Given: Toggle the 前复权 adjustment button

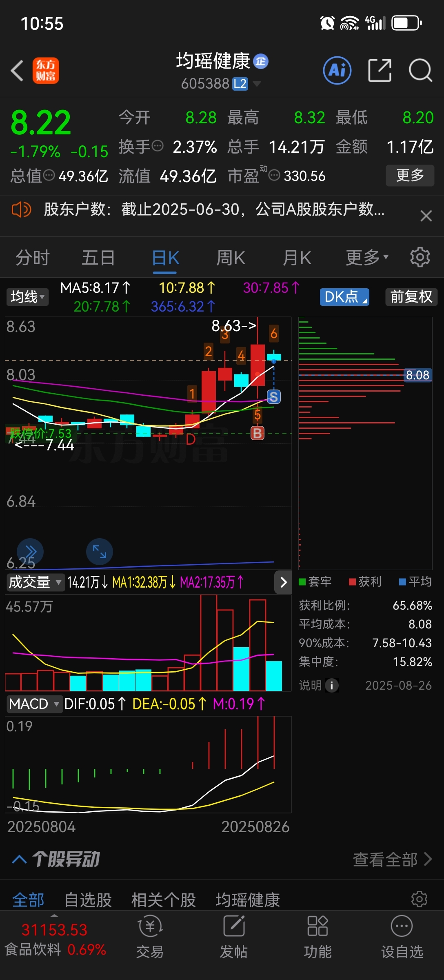Looking at the screenshot, I should 411,297.
